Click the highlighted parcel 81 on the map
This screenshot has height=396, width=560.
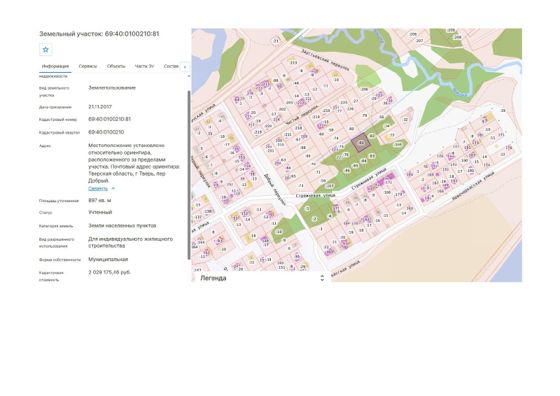[360, 142]
